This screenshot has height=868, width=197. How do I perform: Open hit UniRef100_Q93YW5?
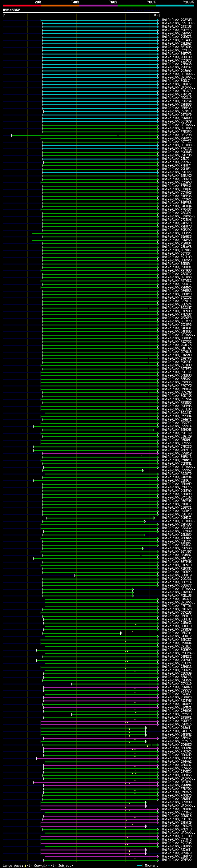pyautogui.click(x=177, y=20)
